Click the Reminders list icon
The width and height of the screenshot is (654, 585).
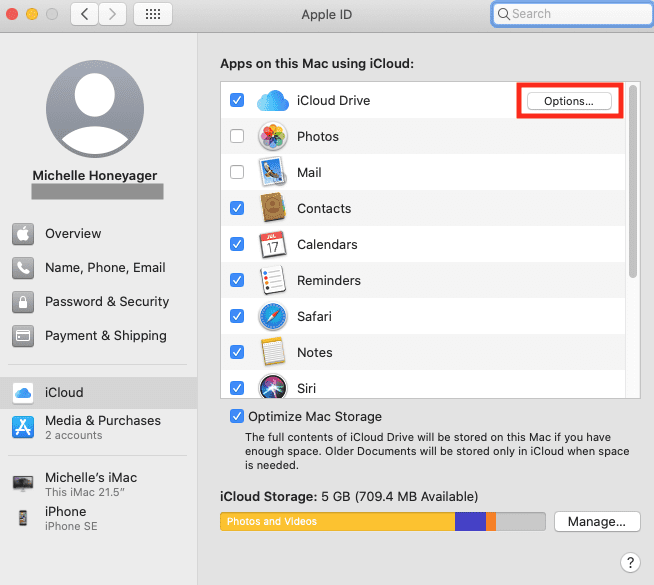(x=273, y=280)
